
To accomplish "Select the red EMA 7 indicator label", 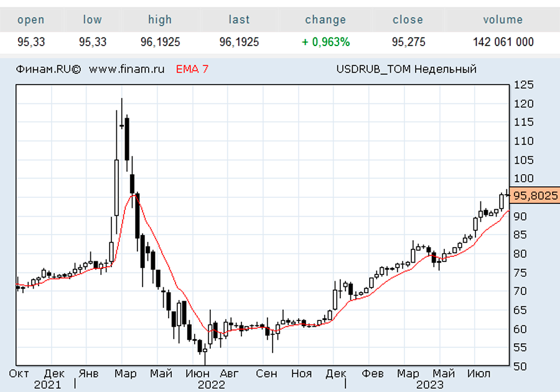I will (192, 69).
